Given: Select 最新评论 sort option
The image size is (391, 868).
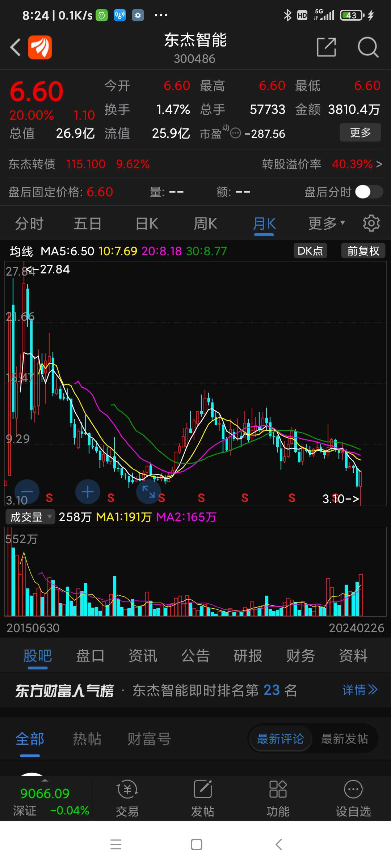Looking at the screenshot, I should coord(280,739).
